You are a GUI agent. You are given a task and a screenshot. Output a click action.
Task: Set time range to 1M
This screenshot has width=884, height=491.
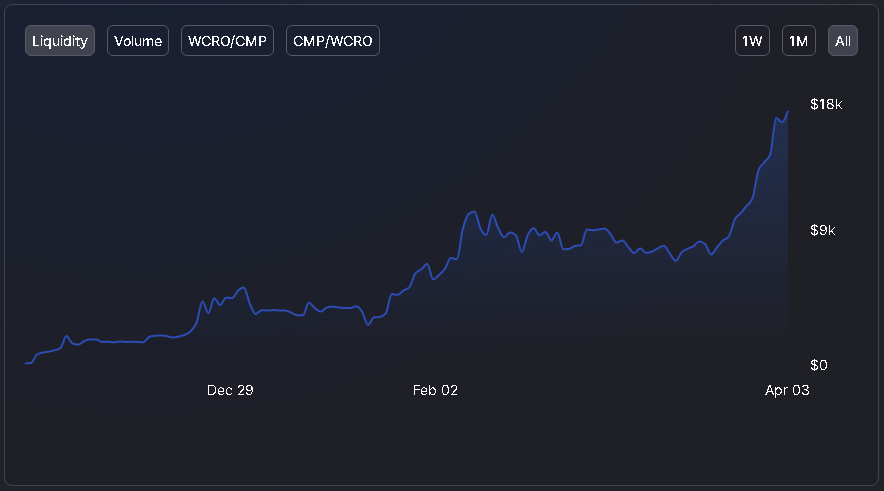click(x=798, y=41)
